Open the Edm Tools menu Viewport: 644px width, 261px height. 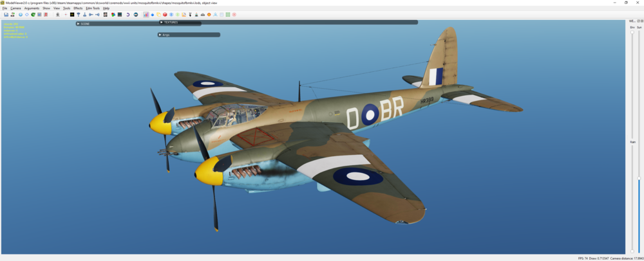pyautogui.click(x=92, y=8)
